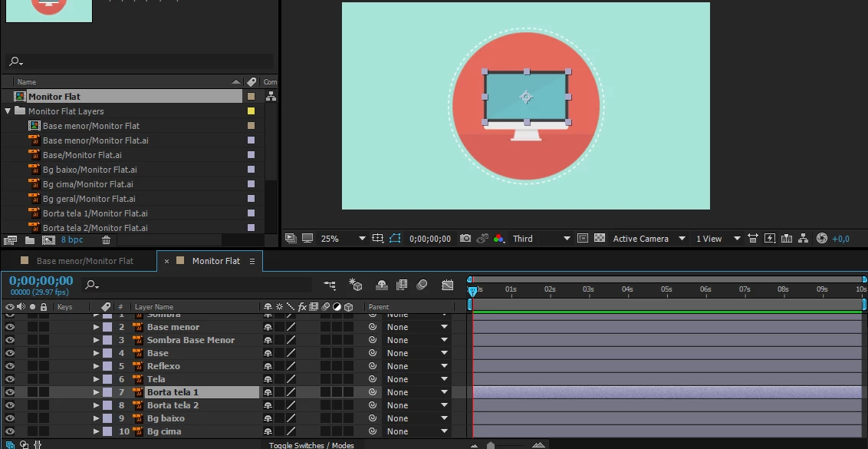Open 8 bpc color depth setting

[72, 240]
